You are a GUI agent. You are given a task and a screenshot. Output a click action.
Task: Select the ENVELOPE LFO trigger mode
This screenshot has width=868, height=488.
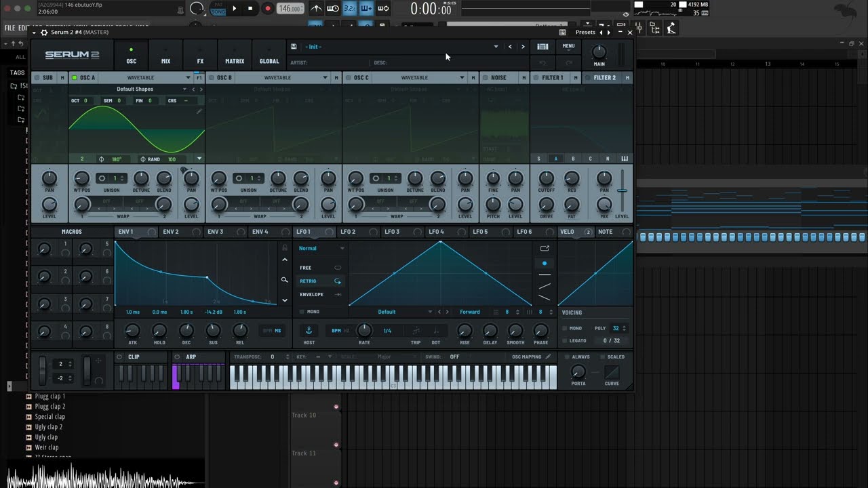pos(321,294)
